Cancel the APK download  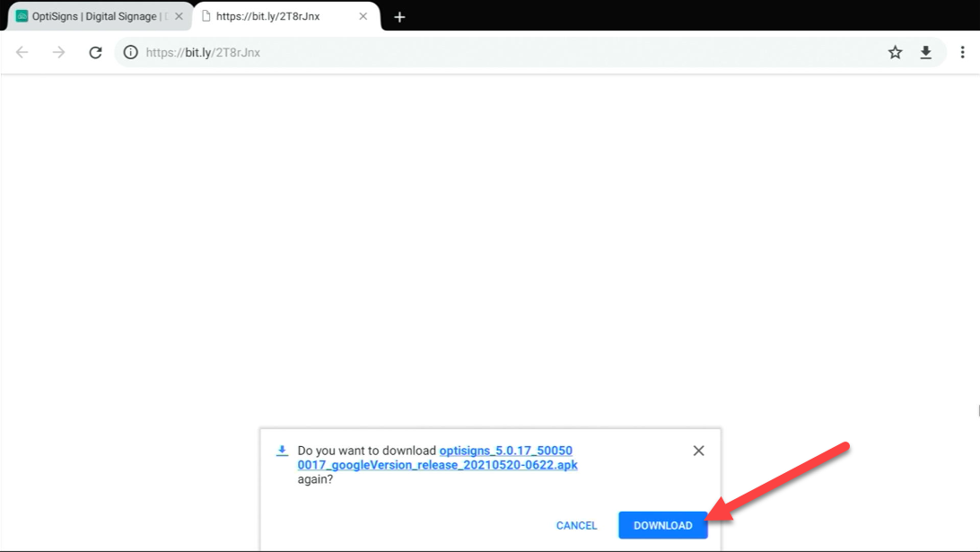tap(575, 525)
